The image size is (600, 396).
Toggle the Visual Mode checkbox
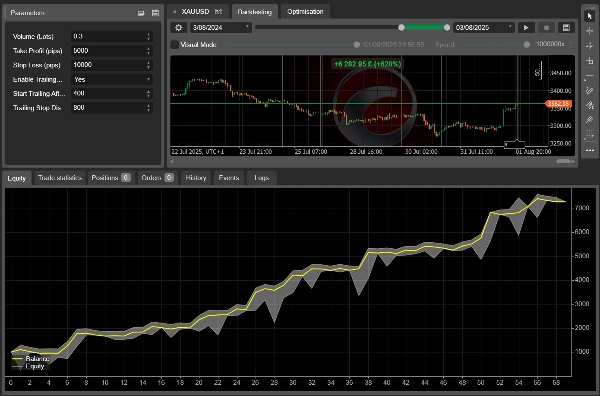174,45
